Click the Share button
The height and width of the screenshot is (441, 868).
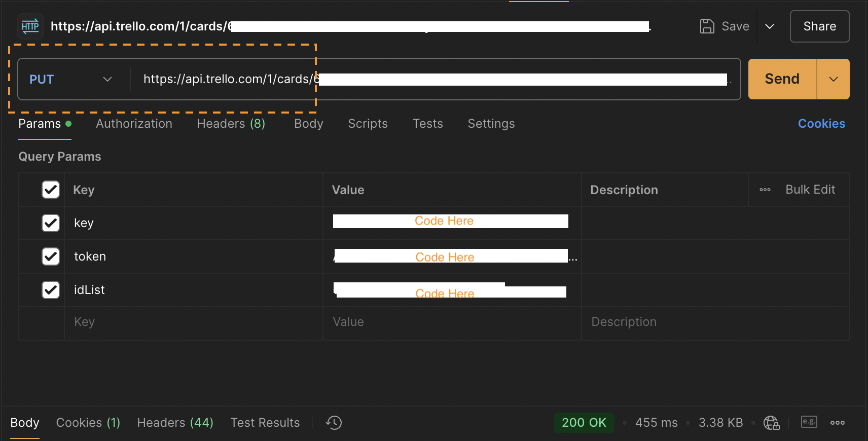pyautogui.click(x=820, y=26)
